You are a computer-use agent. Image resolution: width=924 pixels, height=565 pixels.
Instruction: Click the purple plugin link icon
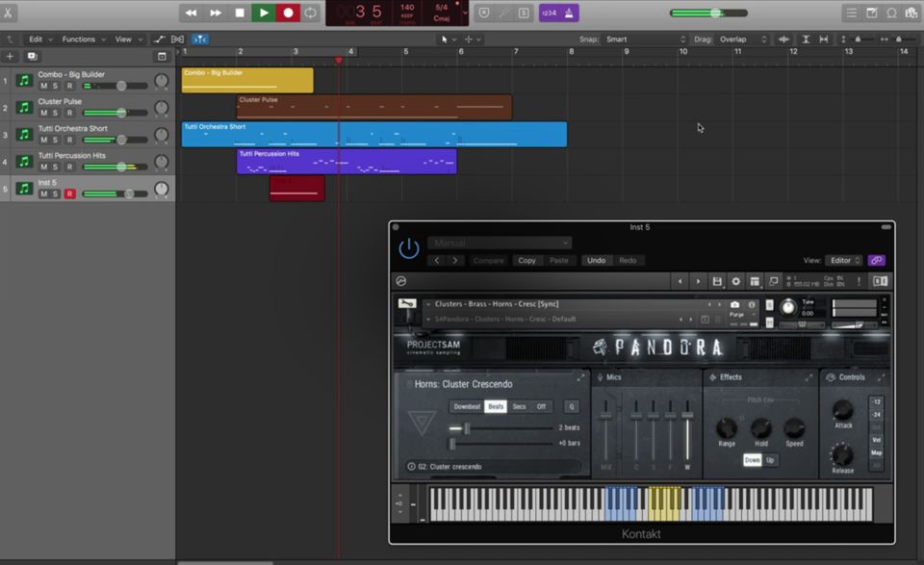pyautogui.click(x=876, y=260)
